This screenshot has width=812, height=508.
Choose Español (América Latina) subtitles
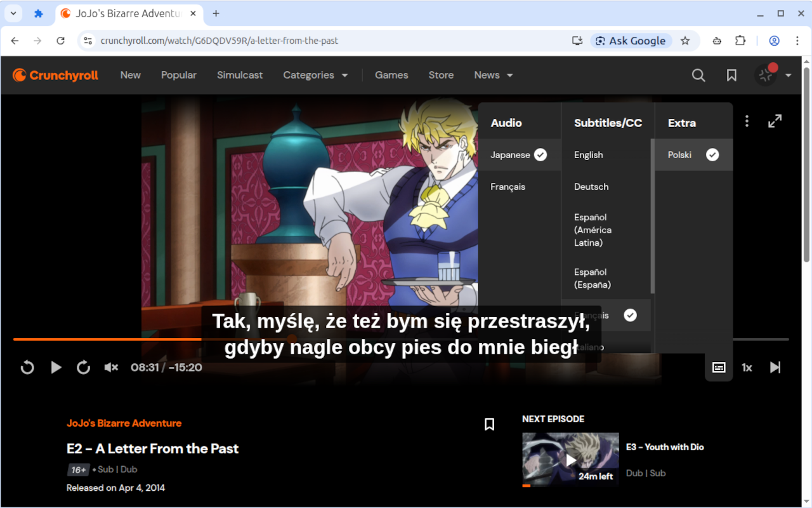pos(606,230)
